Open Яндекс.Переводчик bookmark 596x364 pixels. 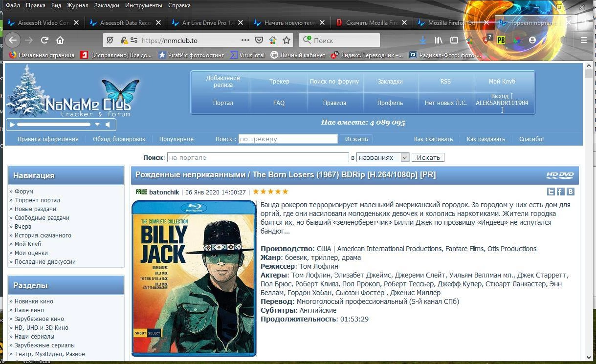coord(367,55)
